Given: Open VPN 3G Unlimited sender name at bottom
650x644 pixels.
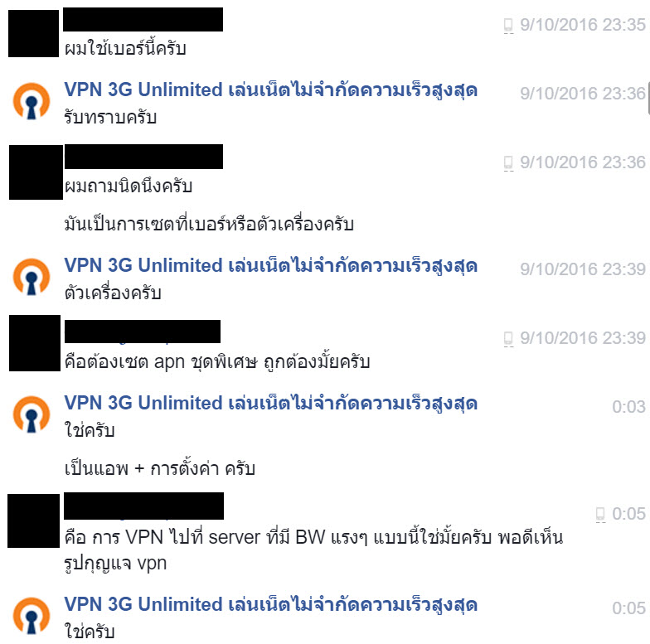Looking at the screenshot, I should coord(270,605).
